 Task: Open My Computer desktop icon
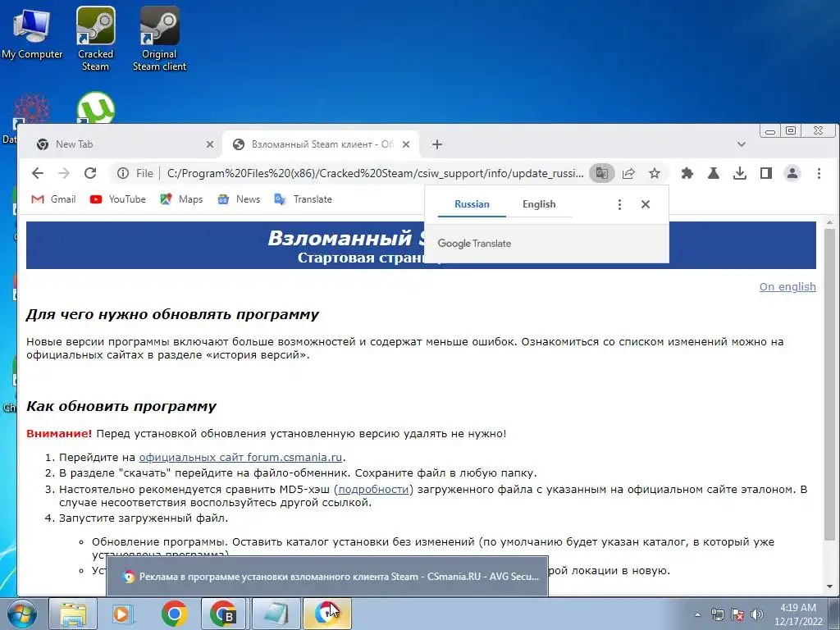[32, 33]
